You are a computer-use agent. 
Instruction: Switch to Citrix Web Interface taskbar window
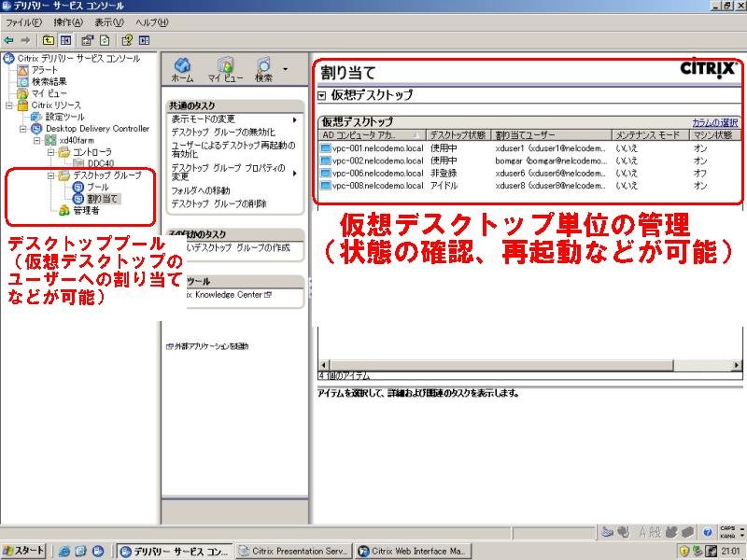(413, 551)
